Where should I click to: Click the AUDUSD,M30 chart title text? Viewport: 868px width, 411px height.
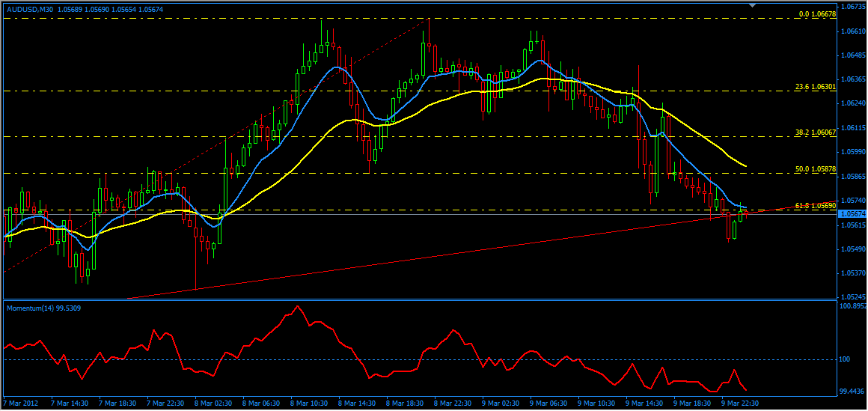click(31, 9)
